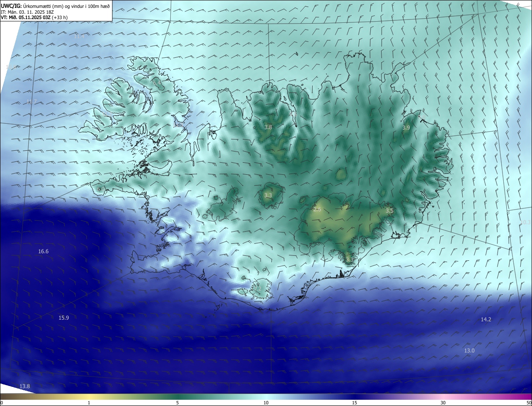Click the 6.0 value label on the western peninsula

coord(101,189)
